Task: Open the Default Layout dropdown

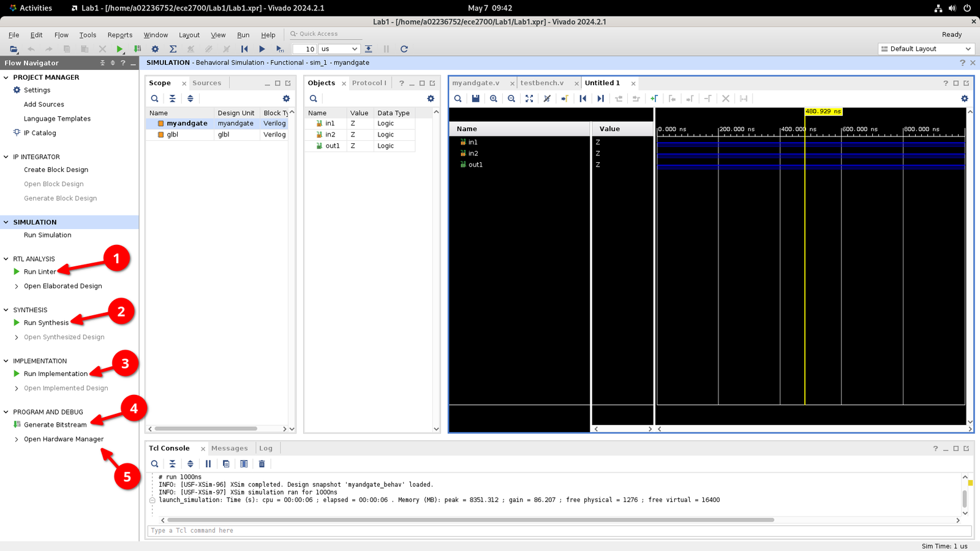Action: click(926, 49)
